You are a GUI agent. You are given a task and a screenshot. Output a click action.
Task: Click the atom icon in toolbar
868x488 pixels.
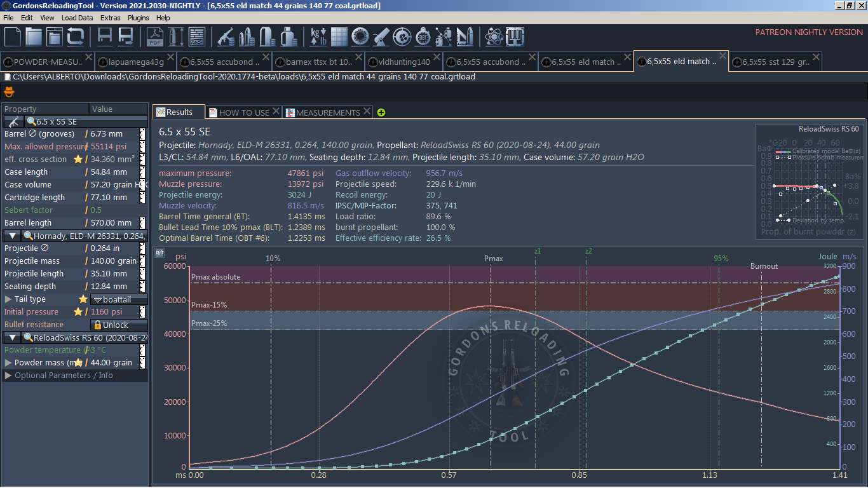pyautogui.click(x=493, y=37)
